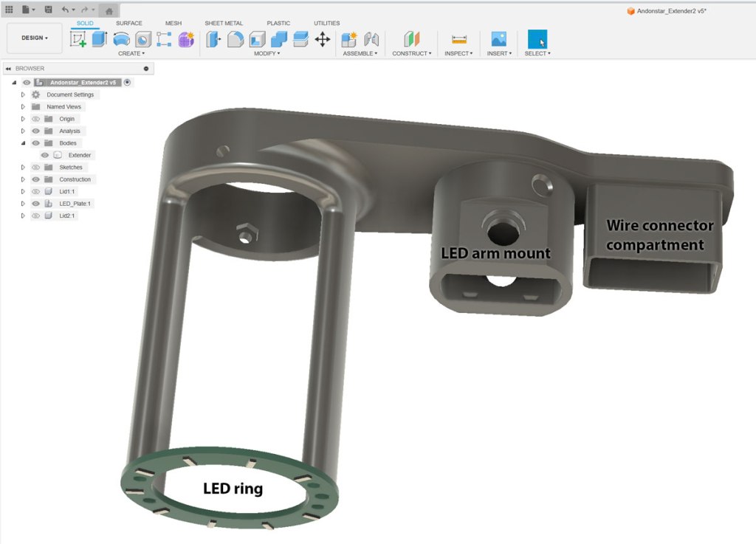Viewport: 756px width, 544px height.
Task: Open the MODIFY menu label
Action: (x=267, y=54)
